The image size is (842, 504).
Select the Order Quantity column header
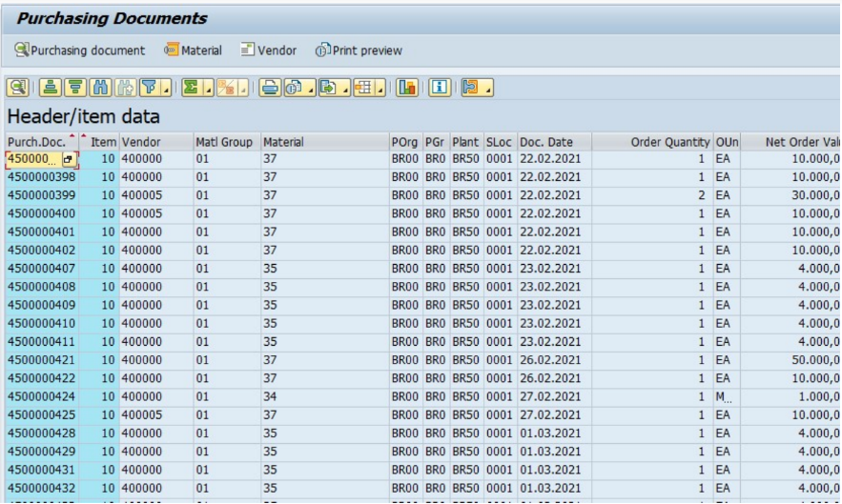[x=652, y=142]
